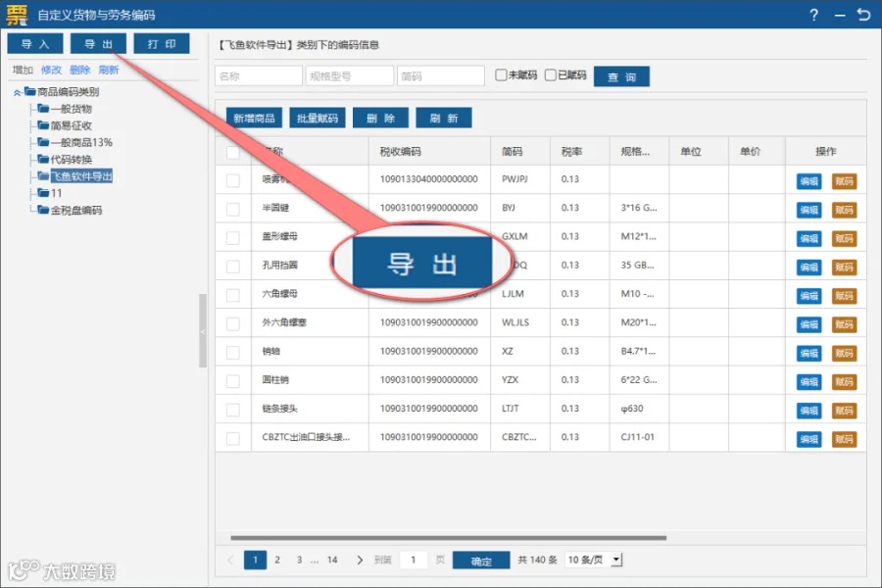Select the 代码转换 category in the tree

coord(71,159)
